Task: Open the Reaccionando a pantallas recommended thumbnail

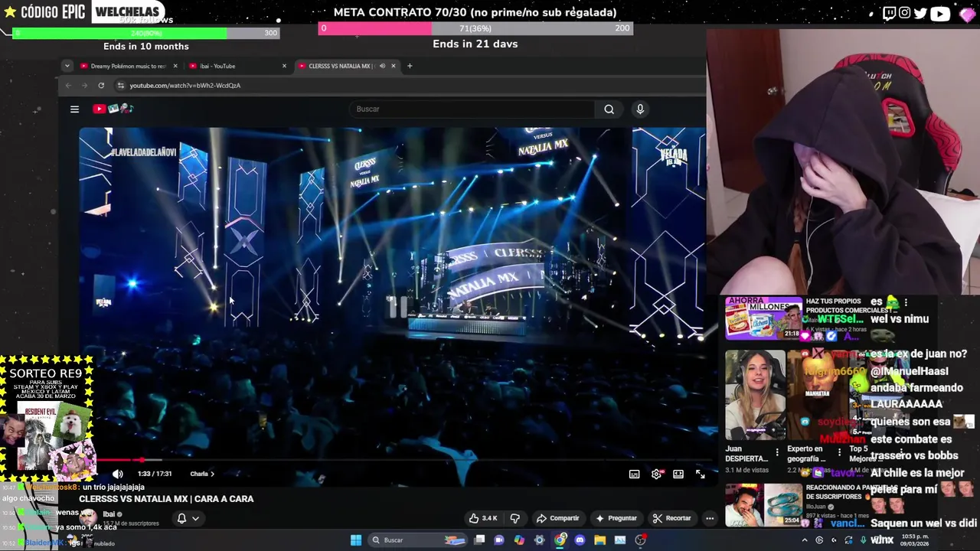Action: pos(763,505)
